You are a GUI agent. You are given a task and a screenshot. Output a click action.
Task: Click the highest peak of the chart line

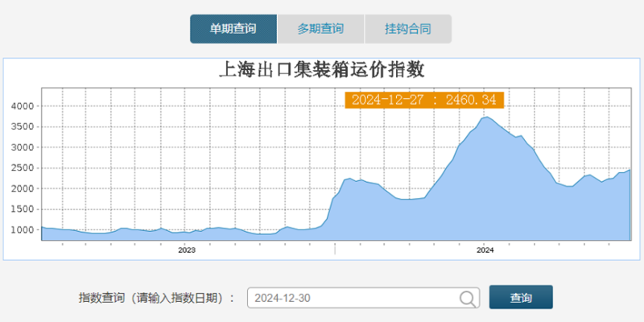coord(485,118)
